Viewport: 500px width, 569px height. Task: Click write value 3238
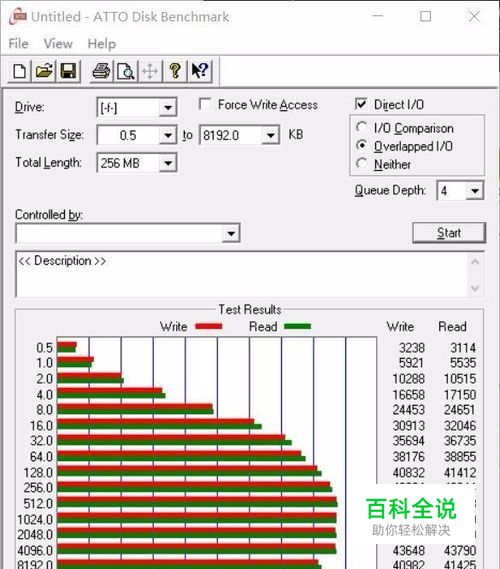pos(412,348)
